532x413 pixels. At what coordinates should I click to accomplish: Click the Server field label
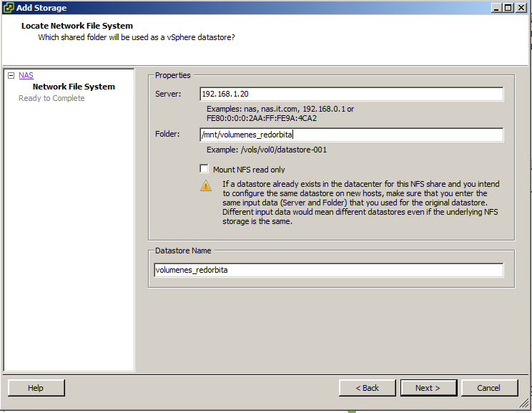[x=168, y=94]
